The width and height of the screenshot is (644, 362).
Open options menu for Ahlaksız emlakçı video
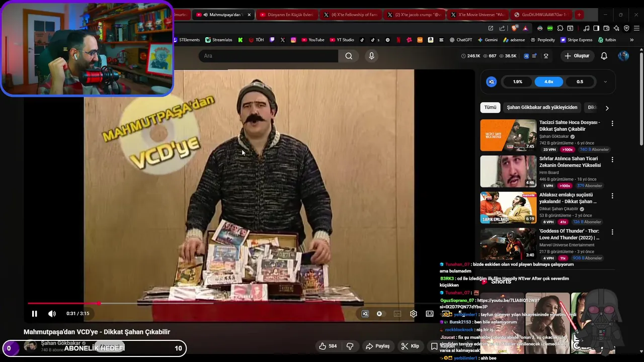pyautogui.click(x=612, y=196)
